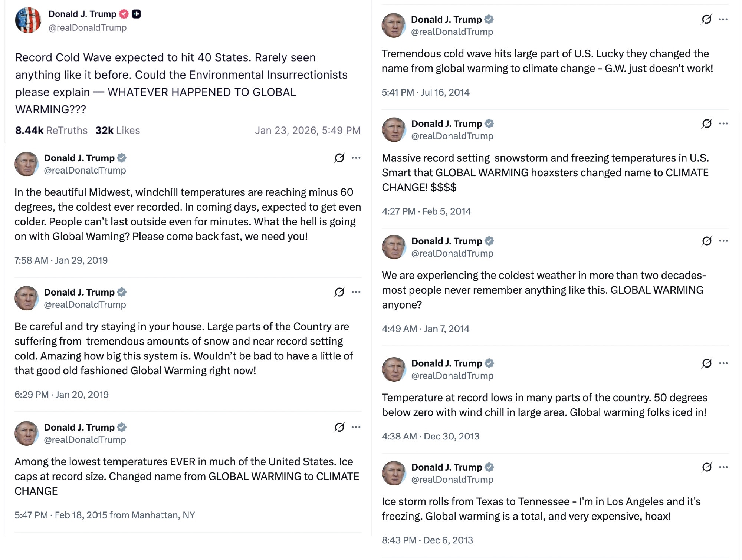Open the more options menu on the Jan 29, 2019 tweet
742x560 pixels.
click(356, 158)
